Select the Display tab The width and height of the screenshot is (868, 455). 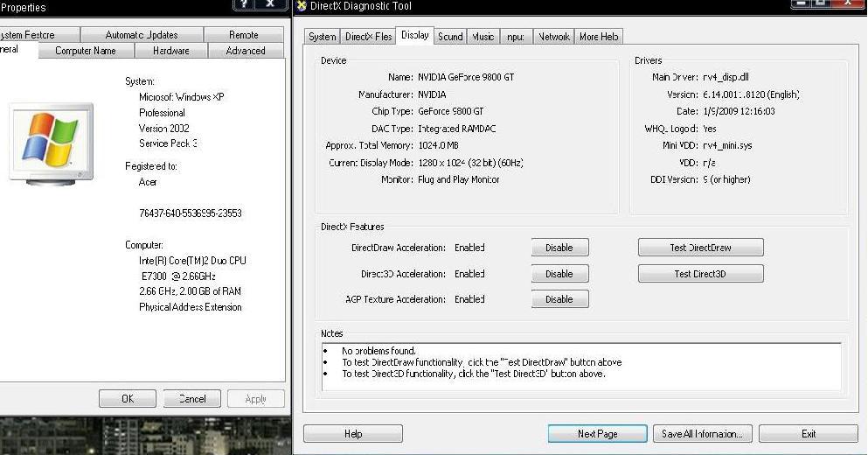(x=414, y=35)
